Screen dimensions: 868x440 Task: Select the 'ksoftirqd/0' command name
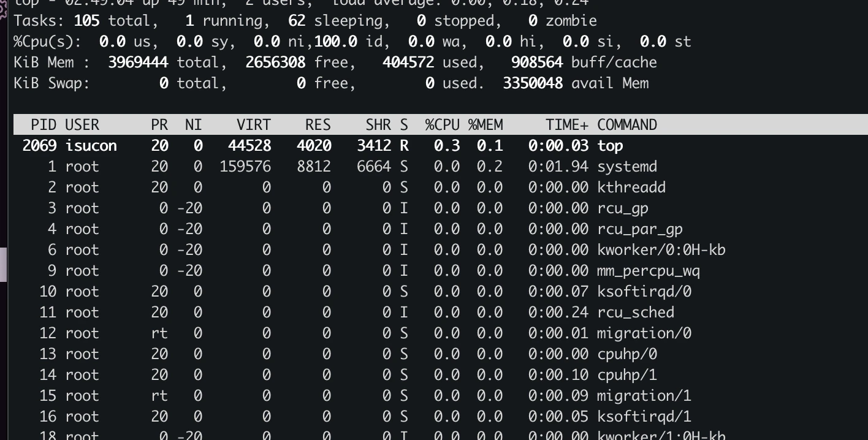pos(644,292)
